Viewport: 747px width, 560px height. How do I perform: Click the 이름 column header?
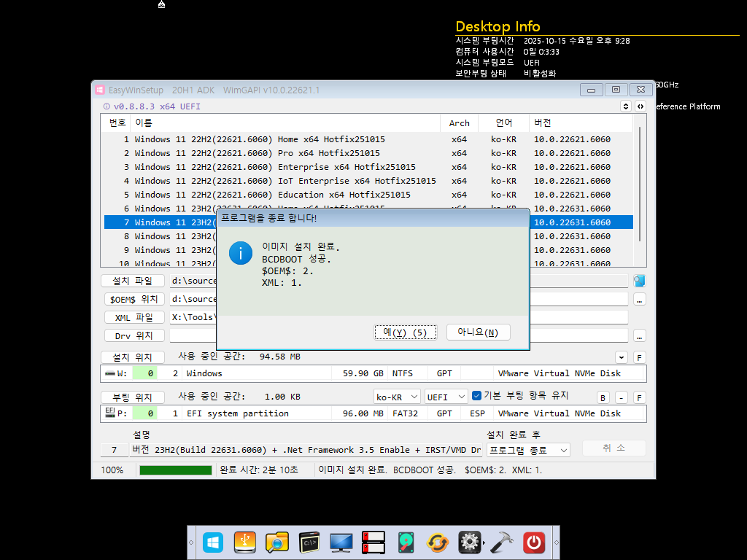(144, 122)
